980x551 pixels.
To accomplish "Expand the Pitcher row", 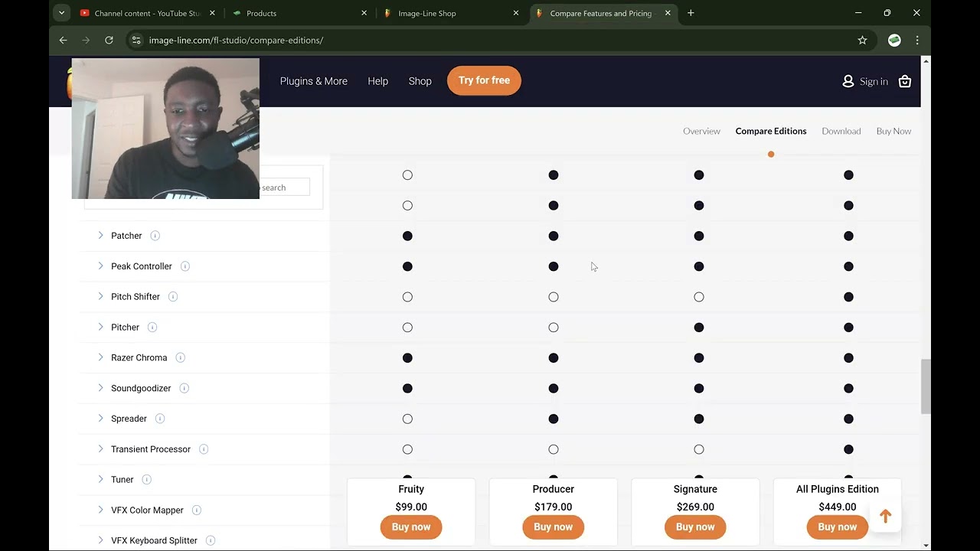I will click(x=100, y=328).
